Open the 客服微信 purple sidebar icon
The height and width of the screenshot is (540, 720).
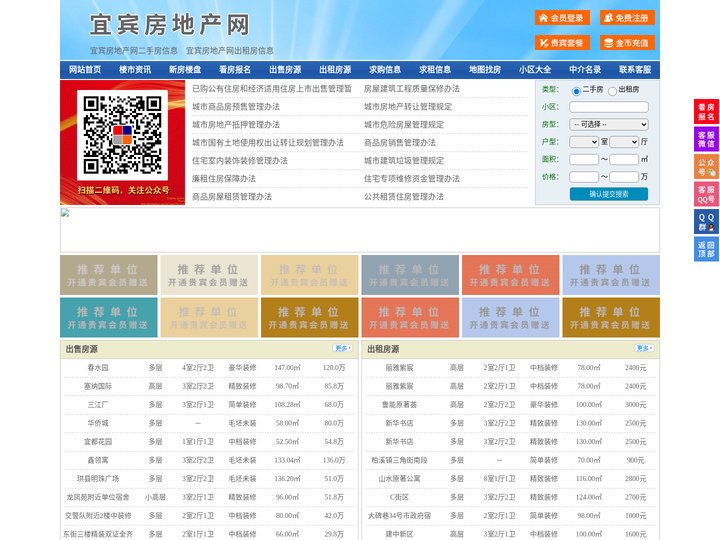(706, 139)
